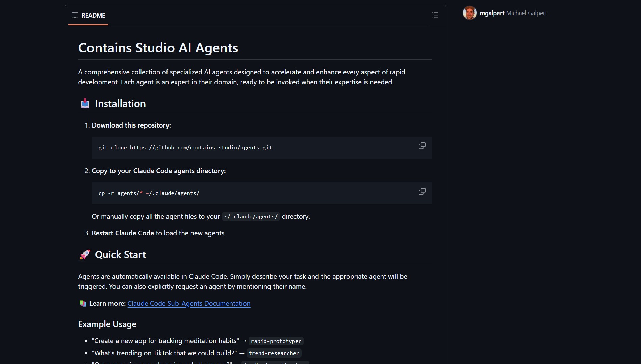
Task: Click the Quick Start section heading
Action: pos(120,254)
